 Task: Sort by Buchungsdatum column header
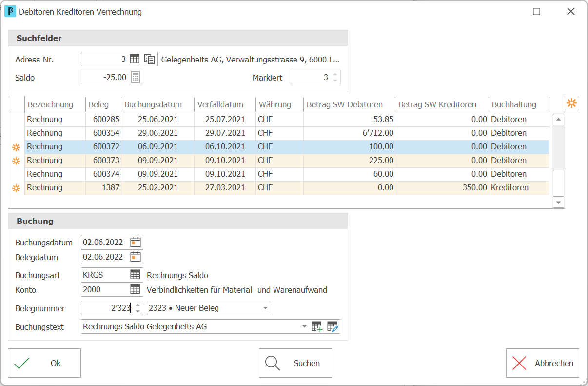[157, 104]
